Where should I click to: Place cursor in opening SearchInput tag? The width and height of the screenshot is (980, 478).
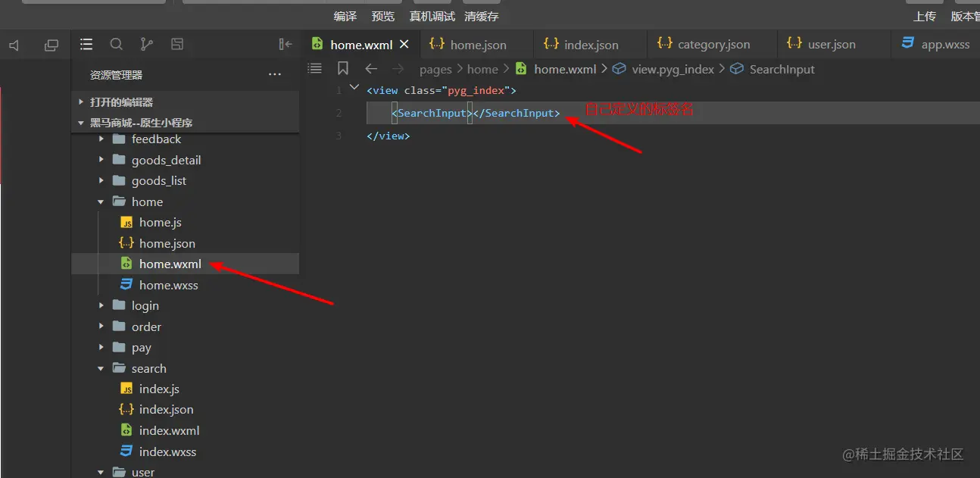pos(432,113)
